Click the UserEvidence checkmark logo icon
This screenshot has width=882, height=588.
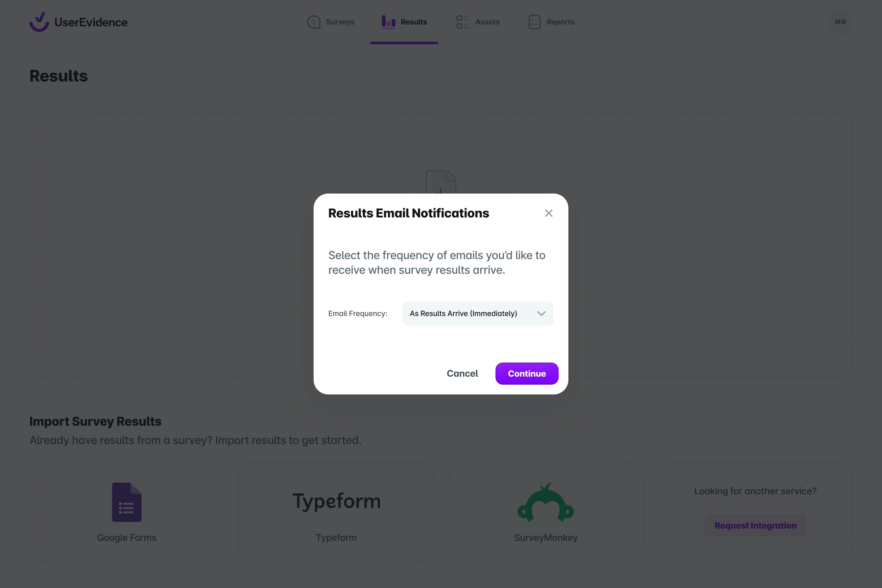pos(39,22)
